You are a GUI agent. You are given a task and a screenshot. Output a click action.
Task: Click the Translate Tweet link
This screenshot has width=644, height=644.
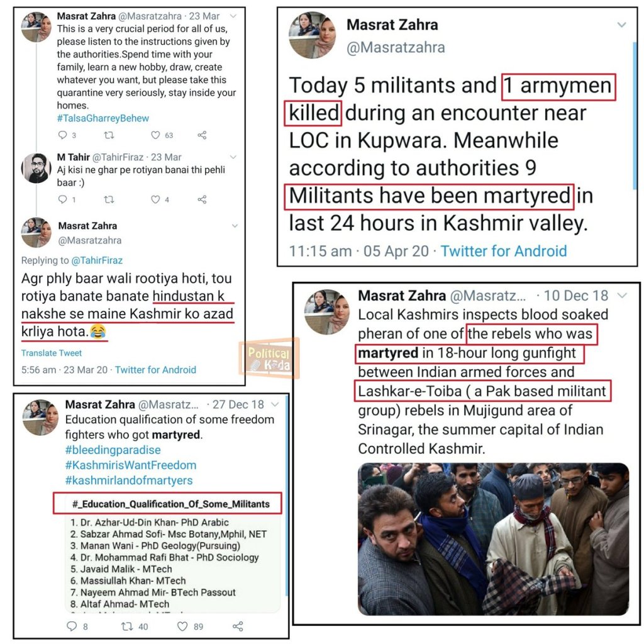pos(52,353)
